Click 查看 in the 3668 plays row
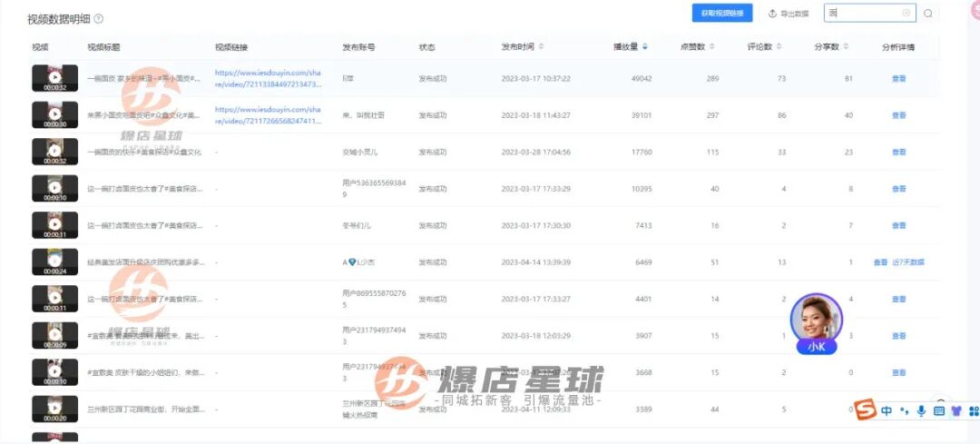The height and width of the screenshot is (444, 980). (x=898, y=372)
